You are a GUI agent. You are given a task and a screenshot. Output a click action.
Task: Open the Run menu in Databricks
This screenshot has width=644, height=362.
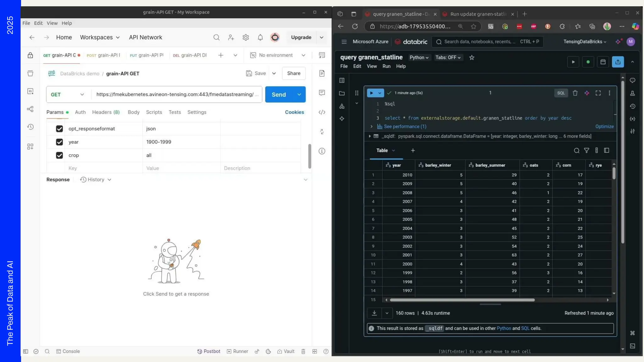[x=386, y=66]
